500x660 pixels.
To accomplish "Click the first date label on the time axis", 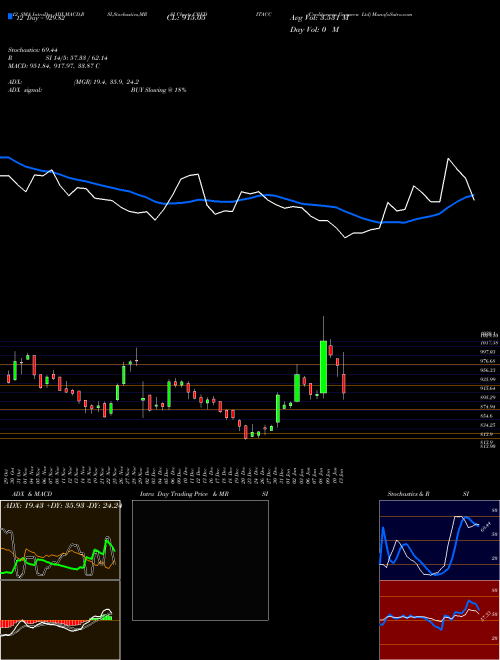I will click(8, 476).
